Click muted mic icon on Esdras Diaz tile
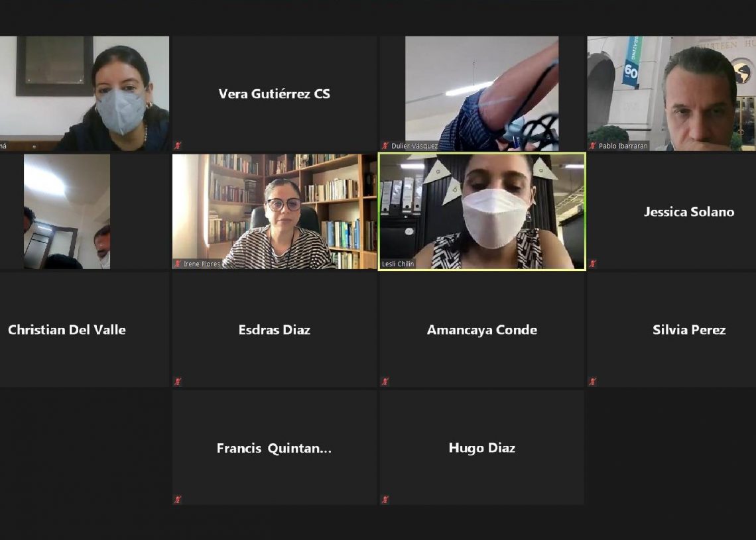This screenshot has height=540, width=756. 178,382
